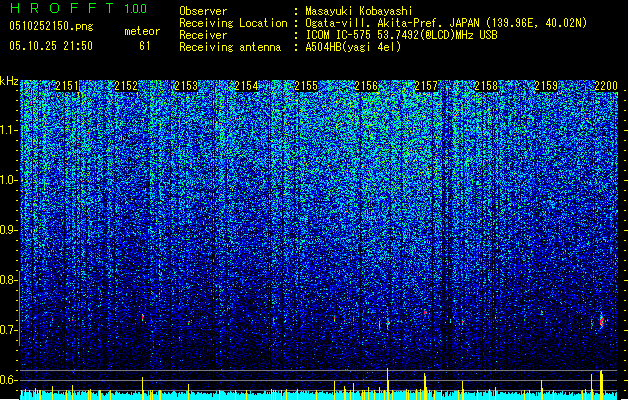Screen dimensions: 629x400
Task: Click the 1.0 frequency axis label
Action: 8,180
